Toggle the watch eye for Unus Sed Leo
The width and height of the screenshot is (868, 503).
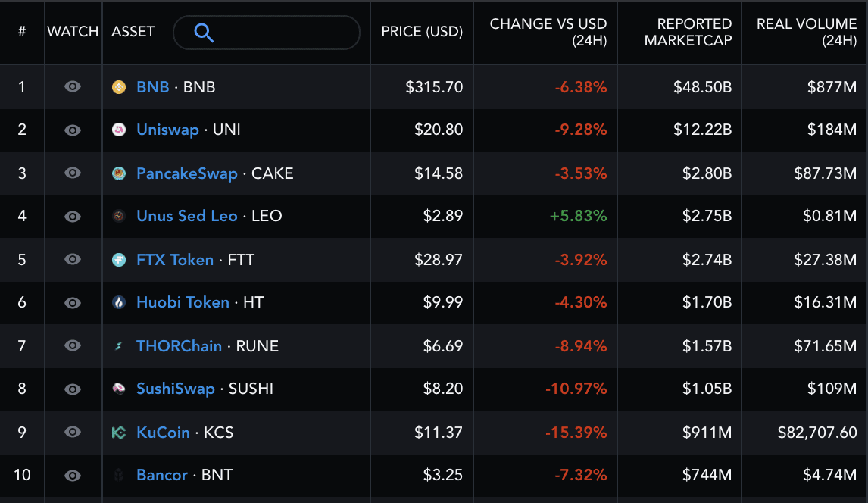(x=72, y=217)
